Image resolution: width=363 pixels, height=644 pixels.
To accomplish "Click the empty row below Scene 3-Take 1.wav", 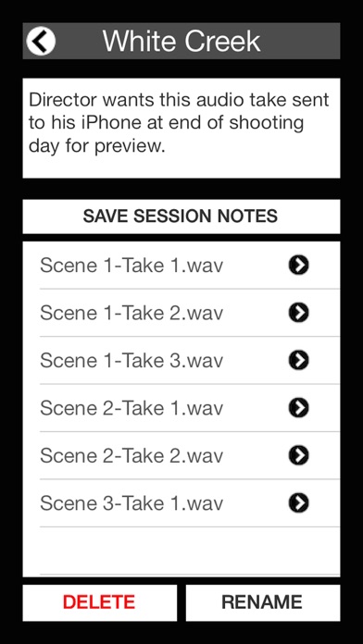I will [x=181, y=551].
